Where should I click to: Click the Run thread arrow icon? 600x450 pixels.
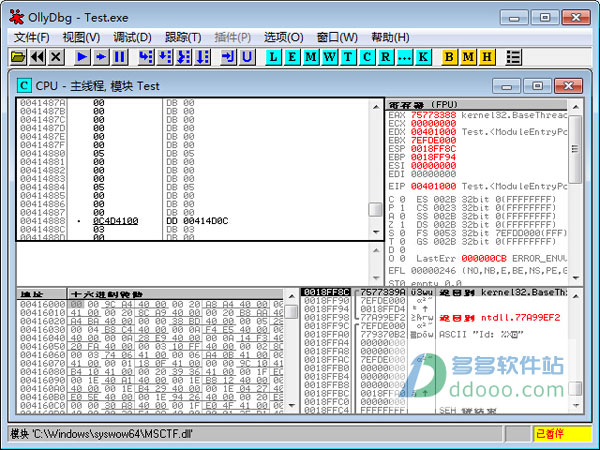[x=101, y=57]
